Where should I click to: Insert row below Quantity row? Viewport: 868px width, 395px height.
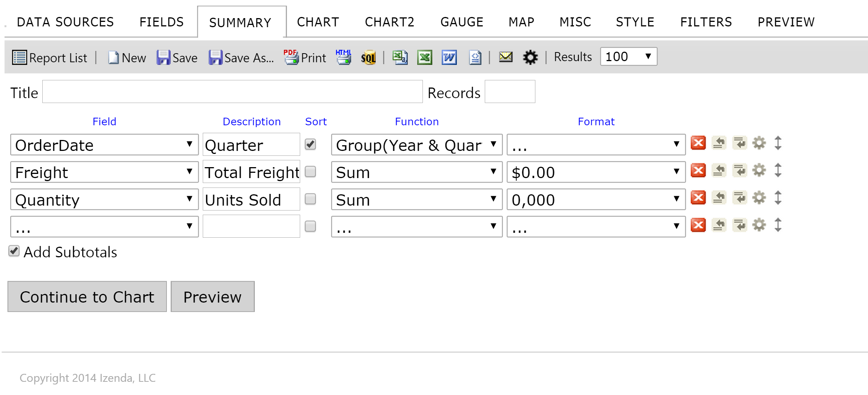click(740, 197)
